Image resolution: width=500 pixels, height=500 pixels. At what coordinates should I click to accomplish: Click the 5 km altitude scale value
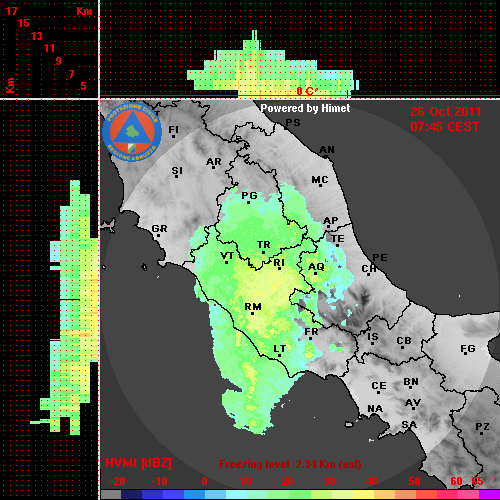83,86
